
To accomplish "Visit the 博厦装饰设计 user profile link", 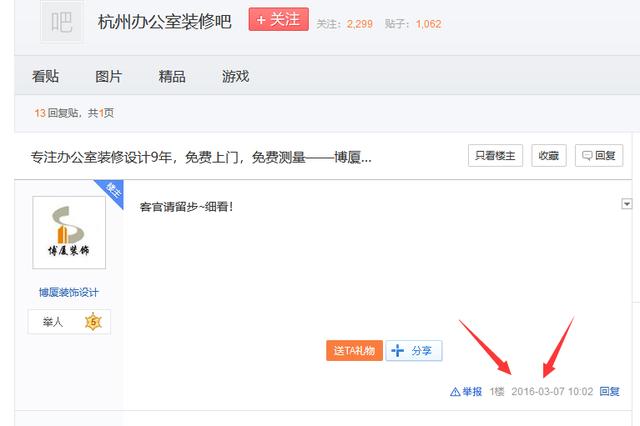I will pos(69,292).
